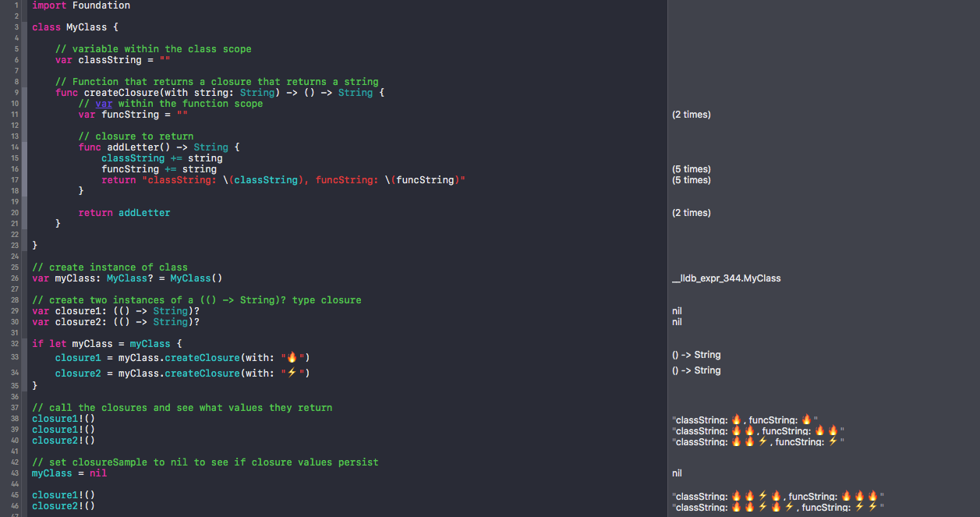980x517 pixels.
Task: Click the lightning emoji argument on line 34
Action: pos(292,373)
